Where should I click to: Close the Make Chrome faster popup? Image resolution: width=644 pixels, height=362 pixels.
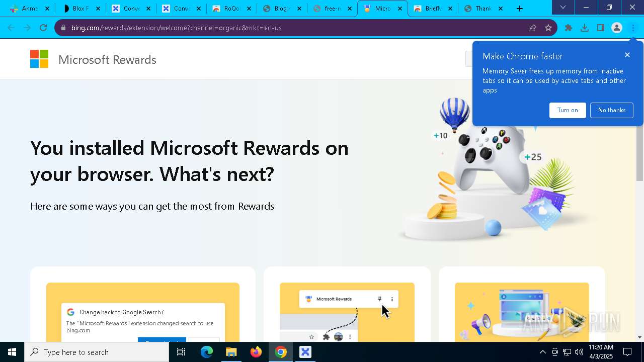627,55
